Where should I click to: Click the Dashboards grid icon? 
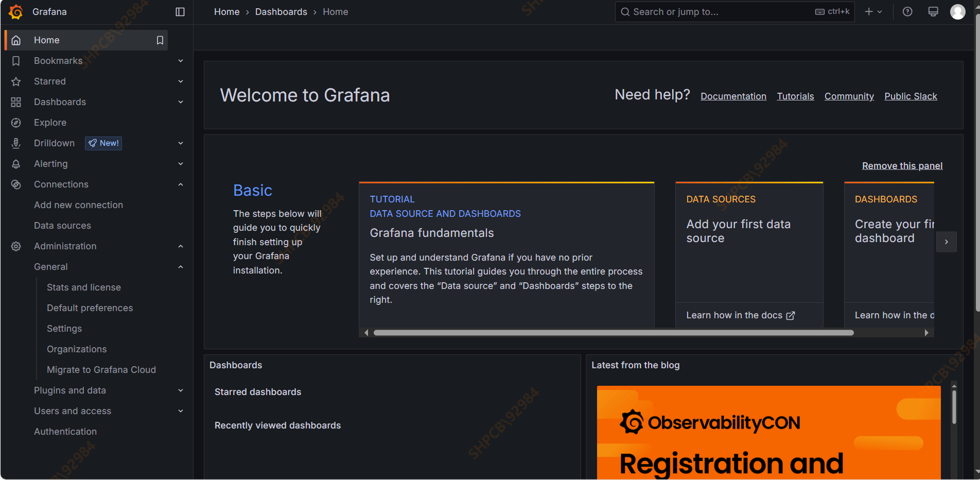pyautogui.click(x=16, y=102)
